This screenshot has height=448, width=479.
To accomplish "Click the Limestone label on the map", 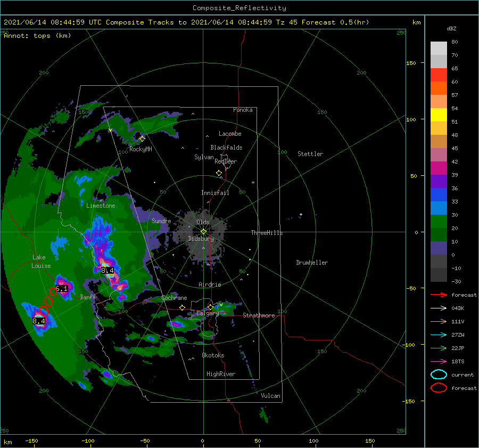I will click(x=101, y=206).
